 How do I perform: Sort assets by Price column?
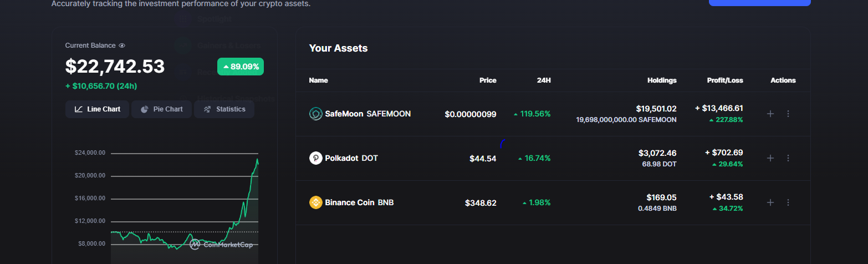(x=488, y=80)
